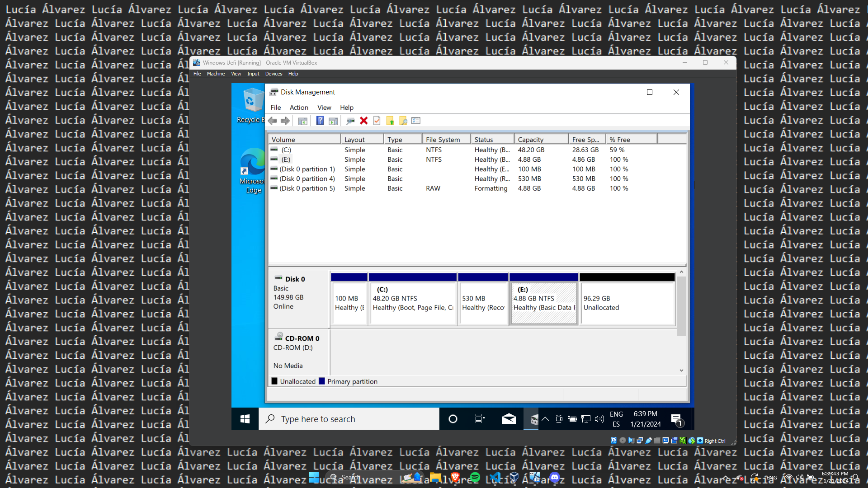Open the Mail app in the VM taskbar

pyautogui.click(x=509, y=419)
